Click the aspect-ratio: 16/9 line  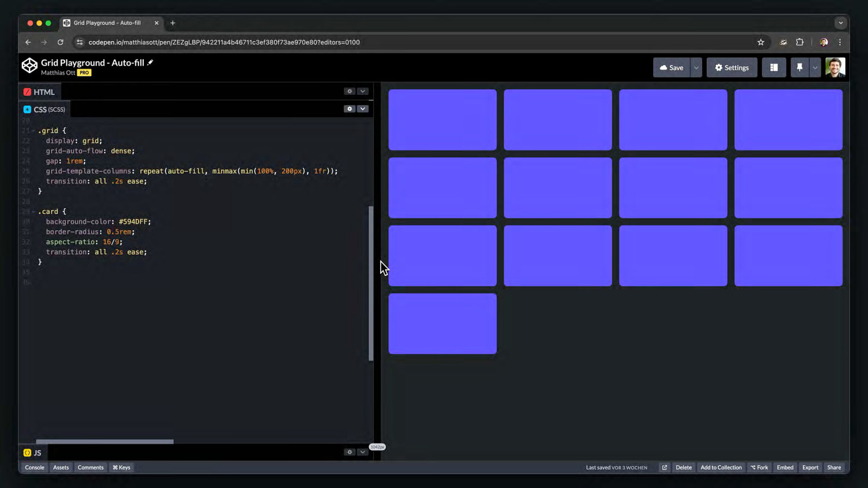(x=84, y=242)
